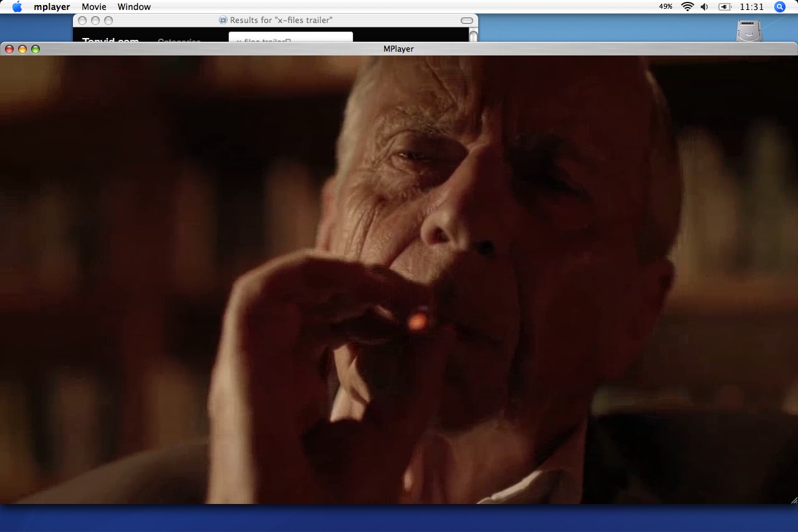798x532 pixels.
Task: Click the Results window title text
Action: [x=281, y=21]
